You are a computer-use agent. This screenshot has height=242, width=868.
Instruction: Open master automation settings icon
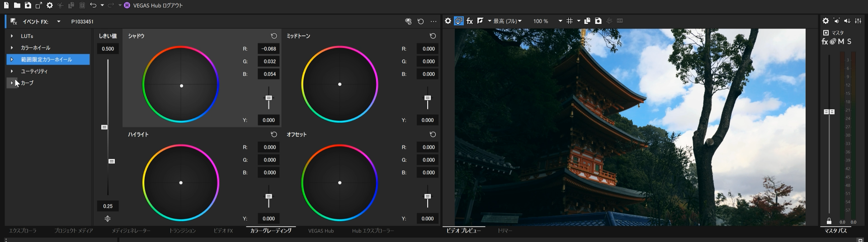click(833, 42)
